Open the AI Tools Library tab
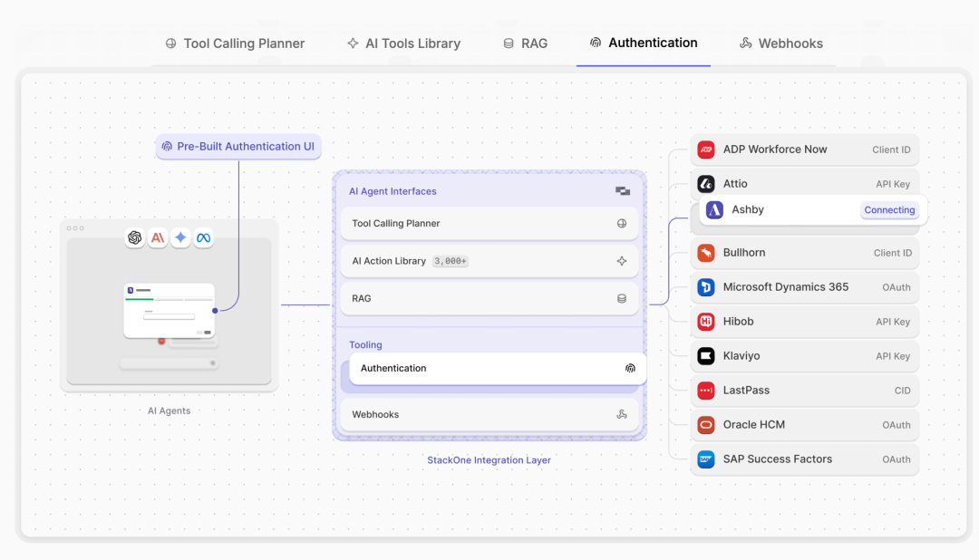 point(404,43)
